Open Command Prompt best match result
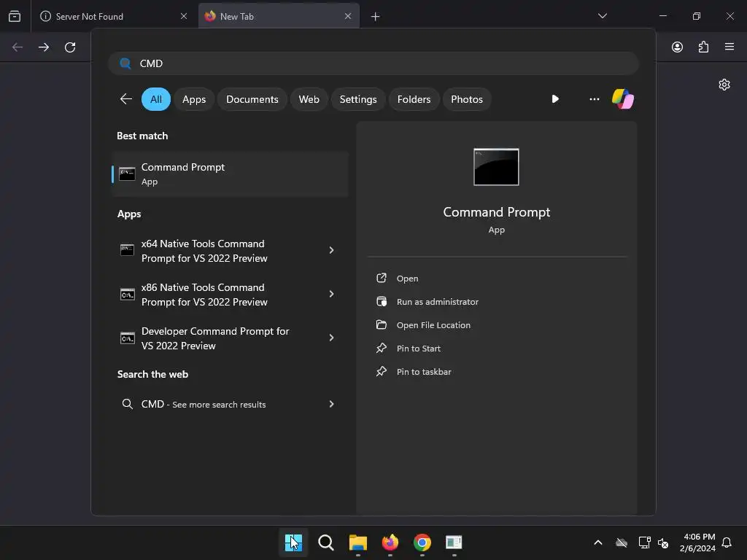 (230, 174)
